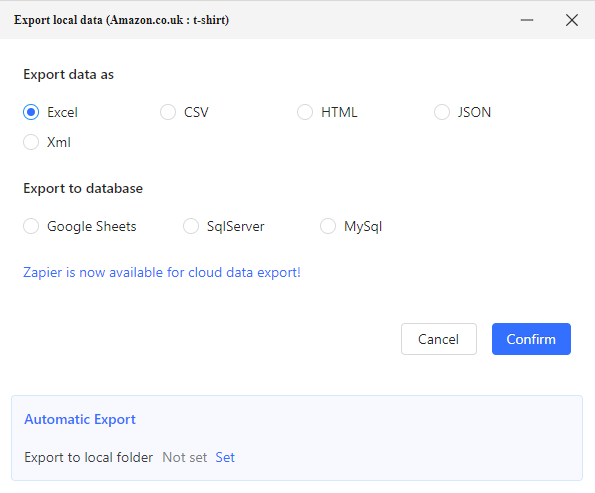Click the dialog title bar text
Image resolution: width=595 pixels, height=493 pixels.
(x=121, y=20)
